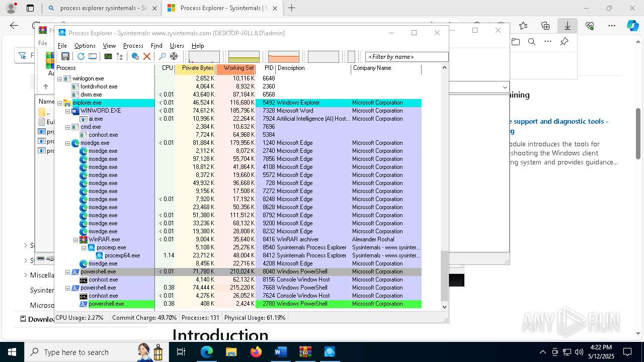Click the CPU usage mini graph

click(204, 57)
